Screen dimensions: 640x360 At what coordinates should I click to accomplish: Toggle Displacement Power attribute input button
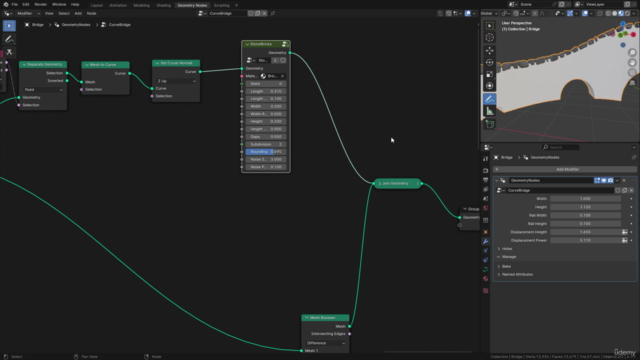(x=624, y=240)
